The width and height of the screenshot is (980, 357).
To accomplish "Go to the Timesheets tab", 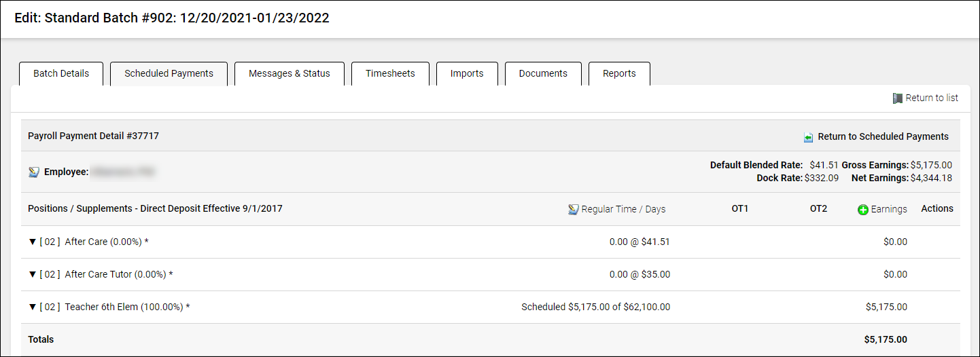I will tap(390, 74).
